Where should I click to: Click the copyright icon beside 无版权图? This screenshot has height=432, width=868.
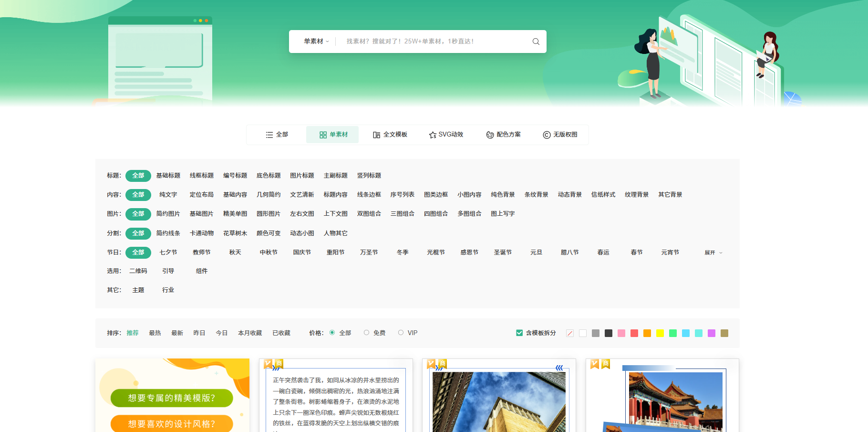pyautogui.click(x=546, y=135)
